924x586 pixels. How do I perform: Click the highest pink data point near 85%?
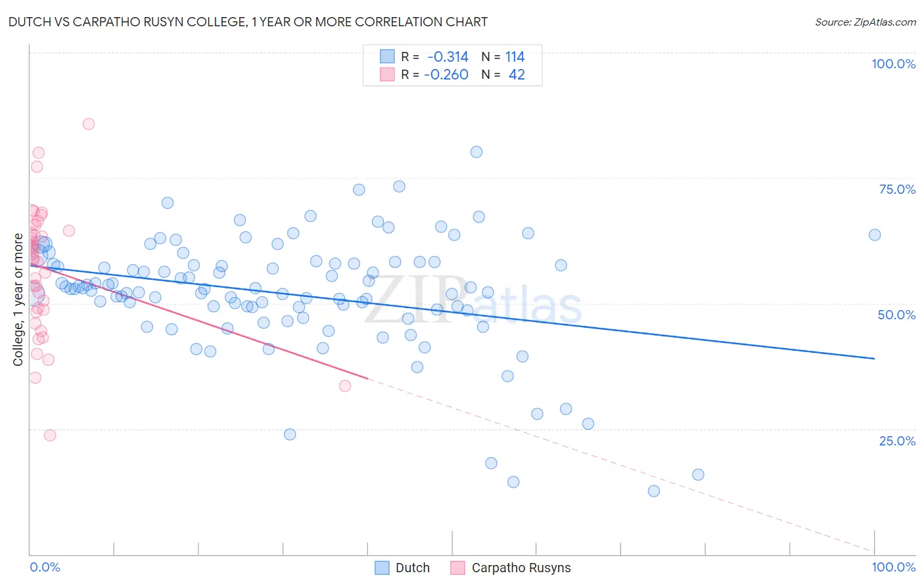pos(89,124)
